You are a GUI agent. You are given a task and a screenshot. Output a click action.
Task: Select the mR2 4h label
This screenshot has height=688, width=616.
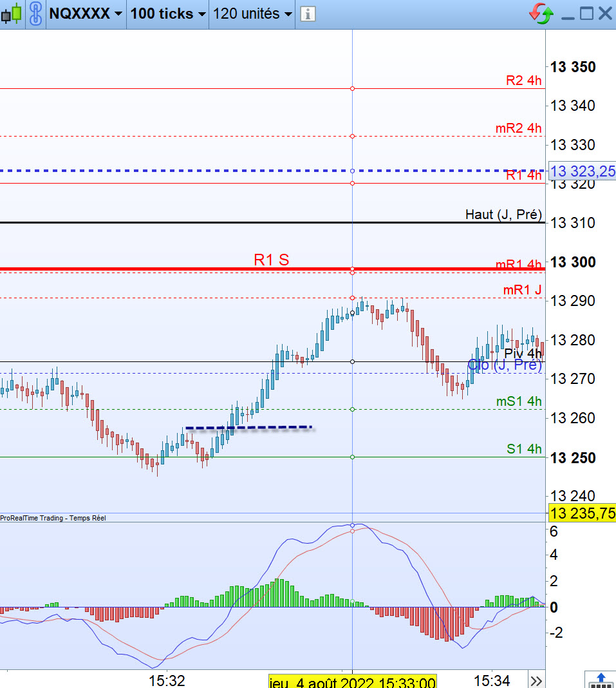pyautogui.click(x=518, y=128)
